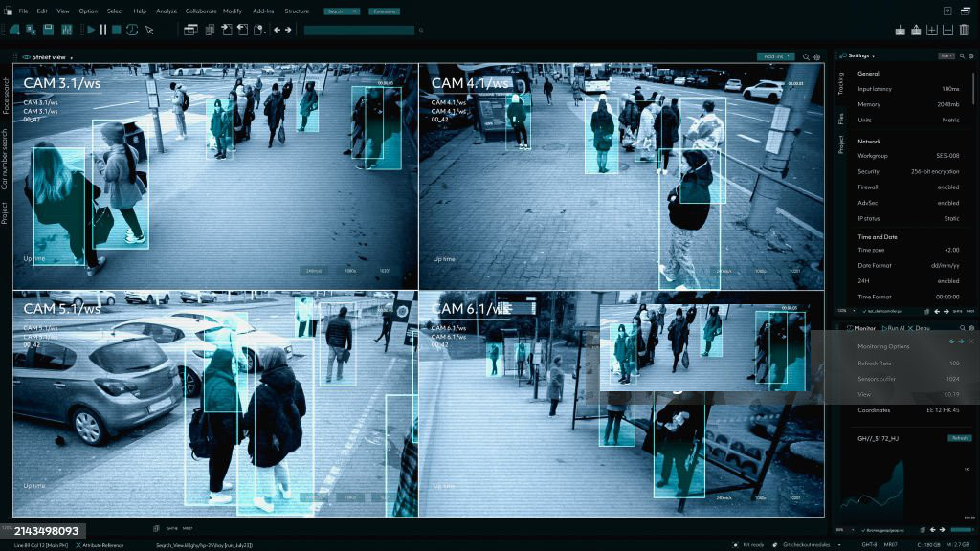The height and width of the screenshot is (551, 980).
Task: Click the magnifier icon beside Add-ins button
Action: (x=806, y=56)
